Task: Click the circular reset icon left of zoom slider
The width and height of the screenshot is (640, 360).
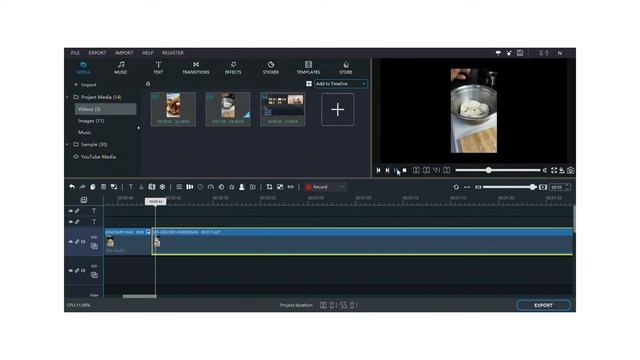Action: [456, 187]
